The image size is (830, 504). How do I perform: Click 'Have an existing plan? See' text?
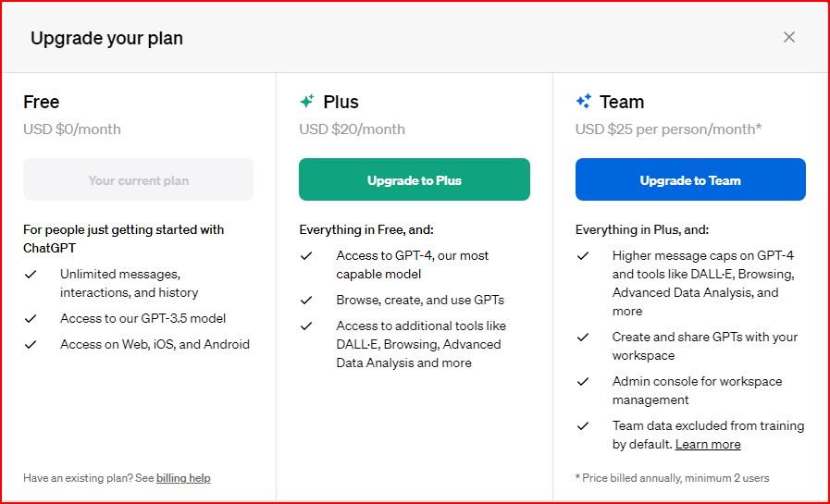(x=89, y=478)
